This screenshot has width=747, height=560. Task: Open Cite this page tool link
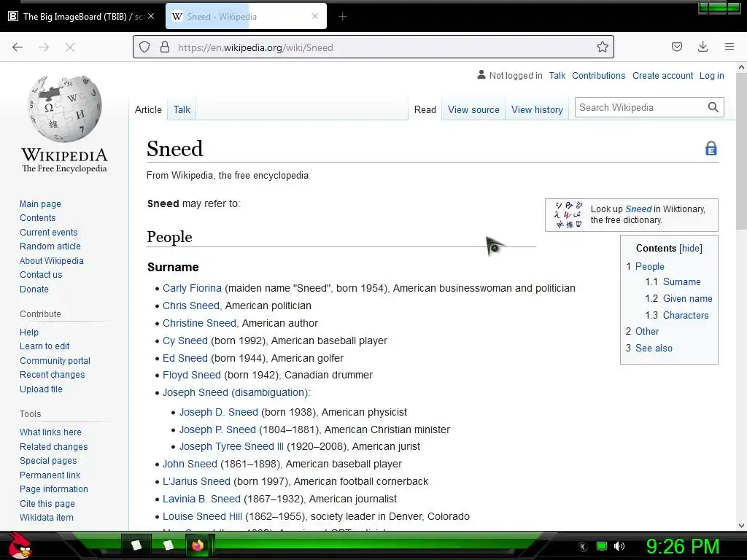(x=47, y=503)
